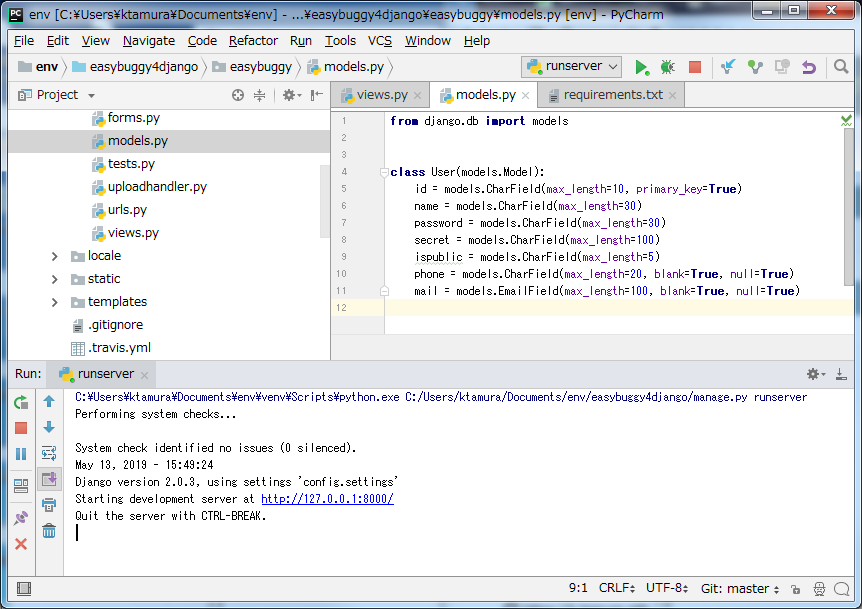Collapse all nodes in Project panel
The image size is (862, 609).
pyautogui.click(x=259, y=95)
